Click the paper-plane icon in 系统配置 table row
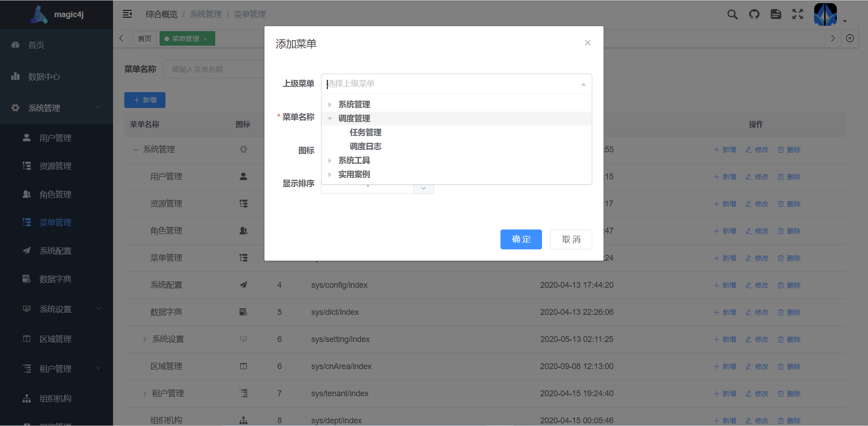 click(x=243, y=285)
